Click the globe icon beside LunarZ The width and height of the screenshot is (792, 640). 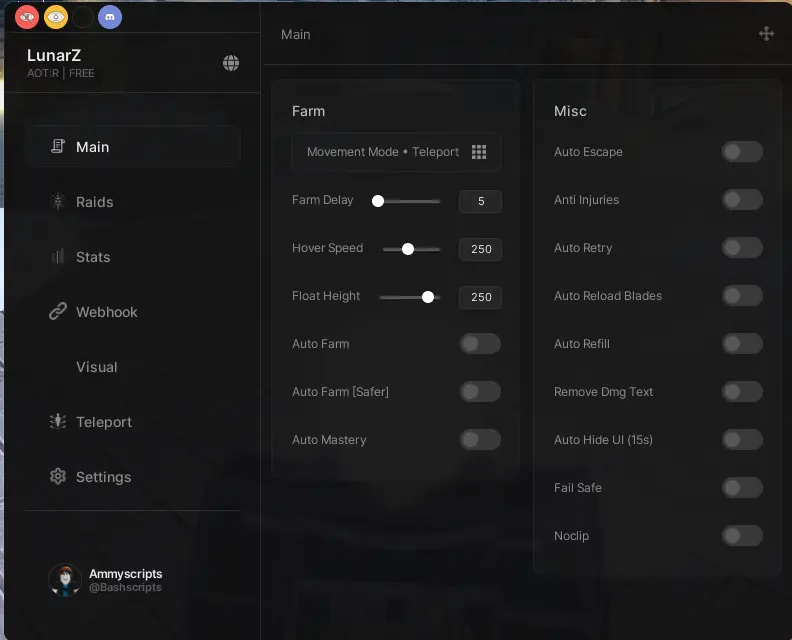[x=231, y=63]
